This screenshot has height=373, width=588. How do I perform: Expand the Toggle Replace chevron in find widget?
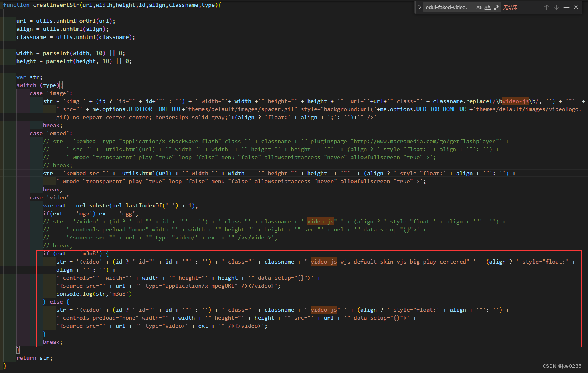tap(419, 7)
